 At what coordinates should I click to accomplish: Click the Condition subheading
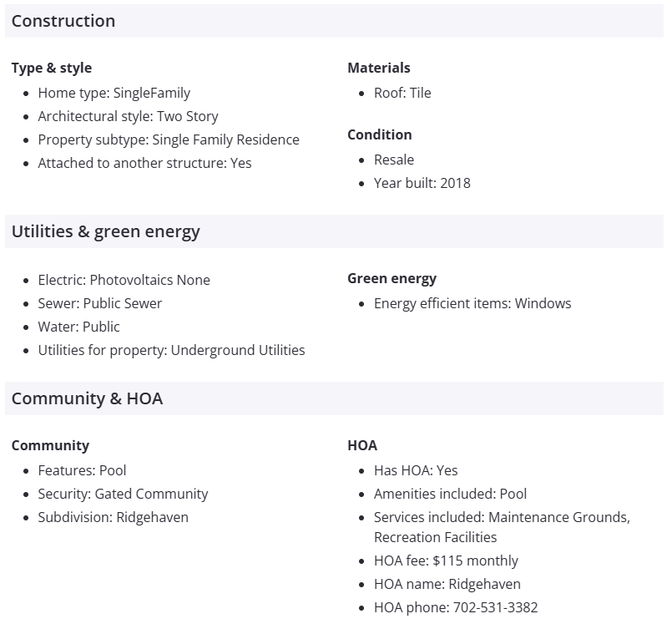point(380,134)
